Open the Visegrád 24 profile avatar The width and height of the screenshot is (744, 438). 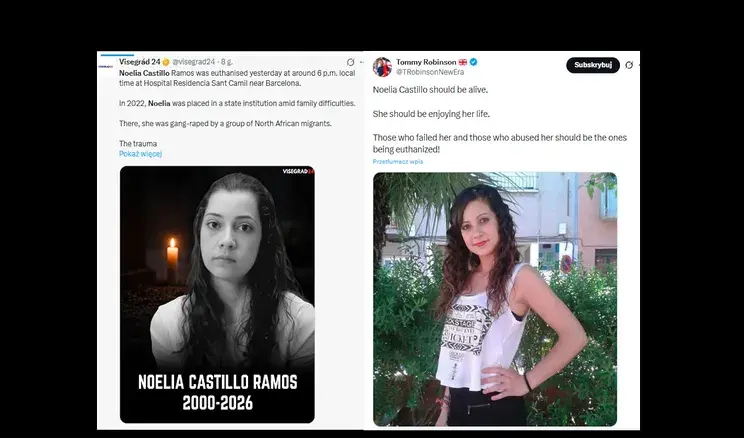click(106, 67)
